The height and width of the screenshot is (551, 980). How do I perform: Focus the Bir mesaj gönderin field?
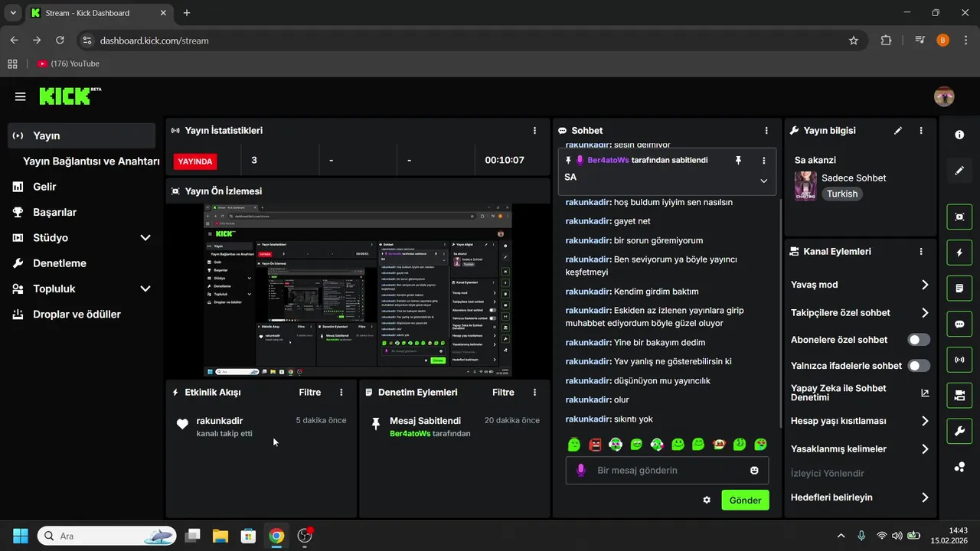pos(667,470)
